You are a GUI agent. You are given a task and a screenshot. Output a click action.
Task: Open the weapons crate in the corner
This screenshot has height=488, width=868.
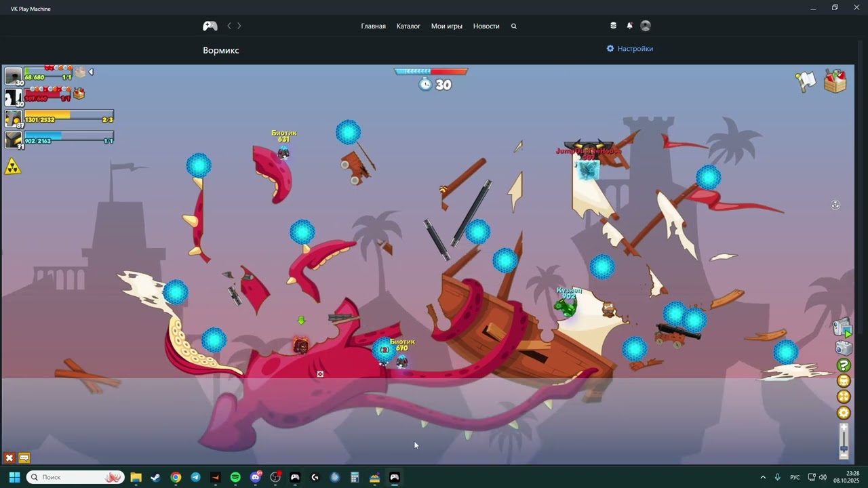[835, 81]
